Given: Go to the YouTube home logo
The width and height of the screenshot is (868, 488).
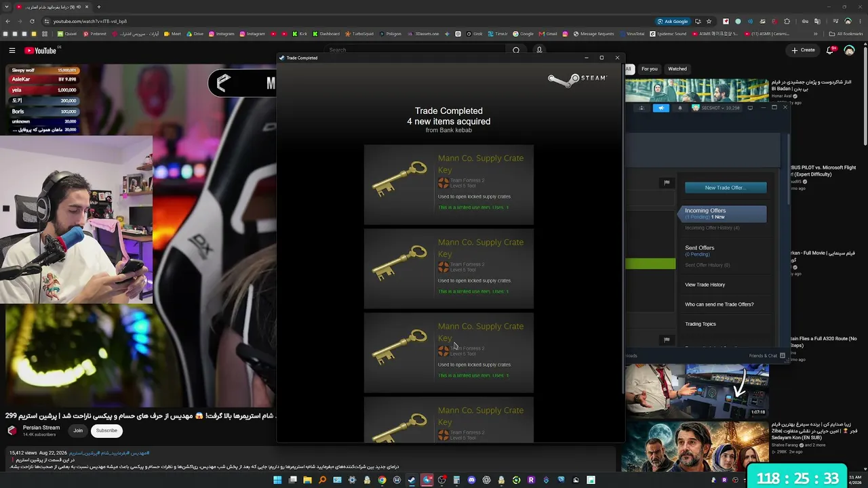Looking at the screenshot, I should (x=40, y=50).
